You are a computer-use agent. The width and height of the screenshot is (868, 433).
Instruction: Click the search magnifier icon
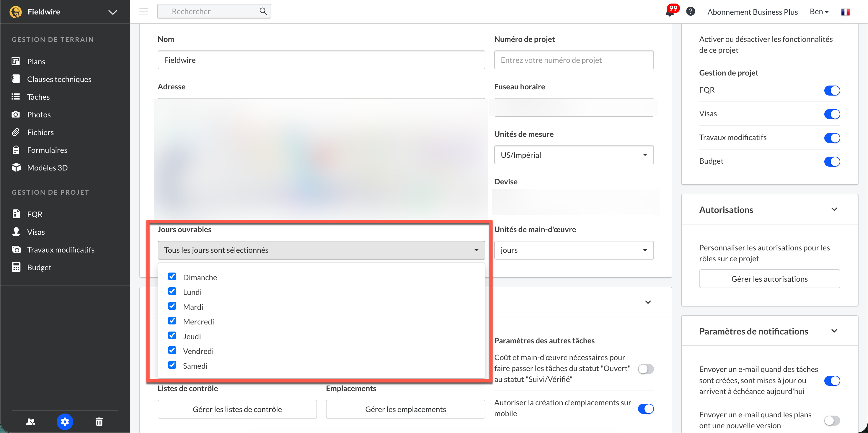(263, 12)
